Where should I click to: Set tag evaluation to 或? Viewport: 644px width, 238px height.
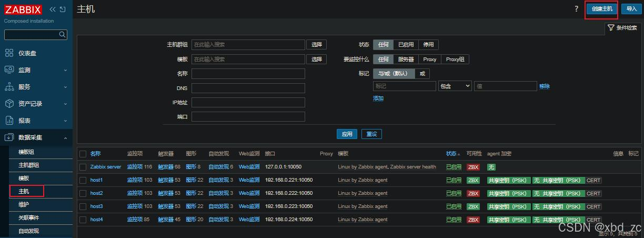coord(422,74)
